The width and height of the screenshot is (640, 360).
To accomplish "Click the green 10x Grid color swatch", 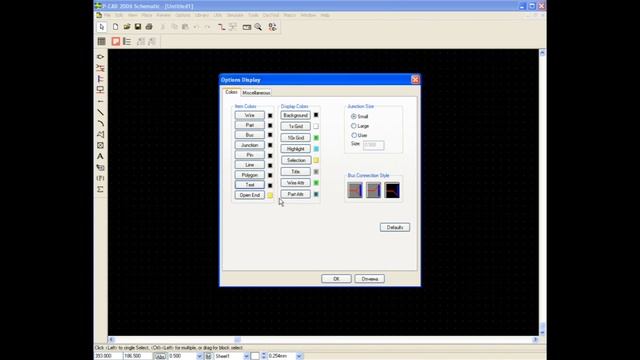I will 316,138.
